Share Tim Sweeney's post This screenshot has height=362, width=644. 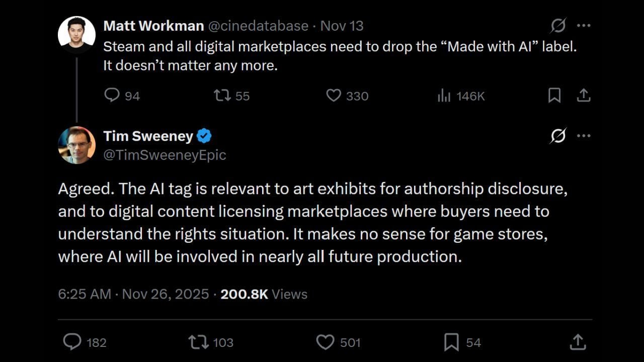point(578,342)
